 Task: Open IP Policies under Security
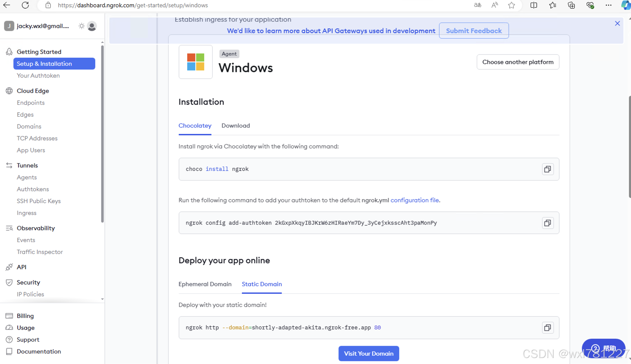[x=30, y=294]
